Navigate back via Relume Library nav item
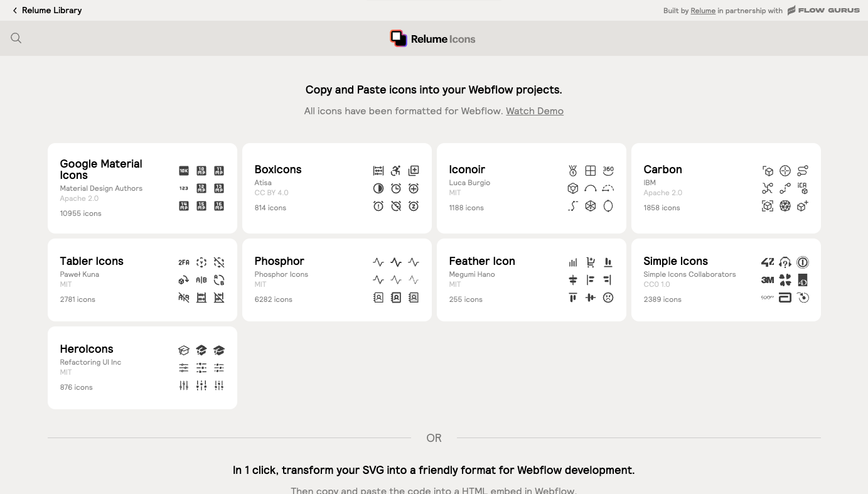Viewport: 868px width, 494px height. pos(47,10)
